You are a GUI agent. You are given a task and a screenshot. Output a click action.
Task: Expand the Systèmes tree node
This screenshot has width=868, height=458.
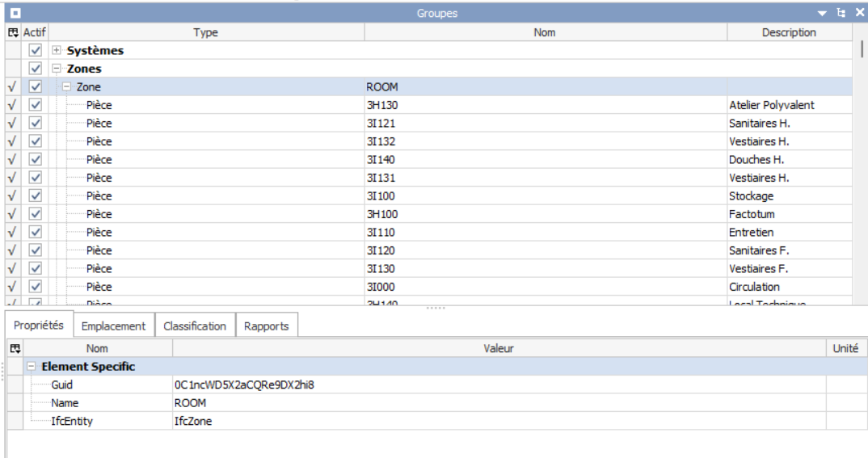coord(57,50)
